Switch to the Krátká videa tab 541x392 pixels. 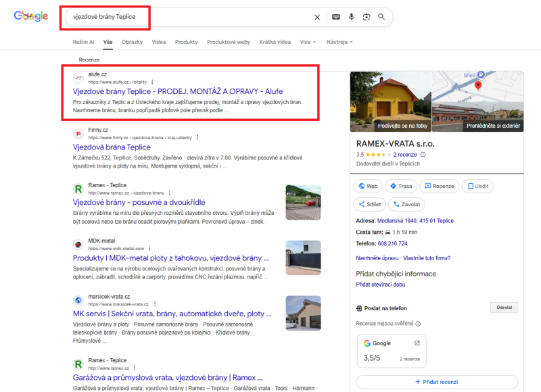tap(275, 42)
